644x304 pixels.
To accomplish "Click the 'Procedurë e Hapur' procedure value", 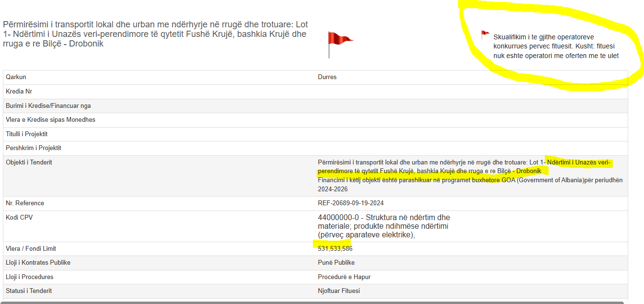I will click(x=344, y=277).
